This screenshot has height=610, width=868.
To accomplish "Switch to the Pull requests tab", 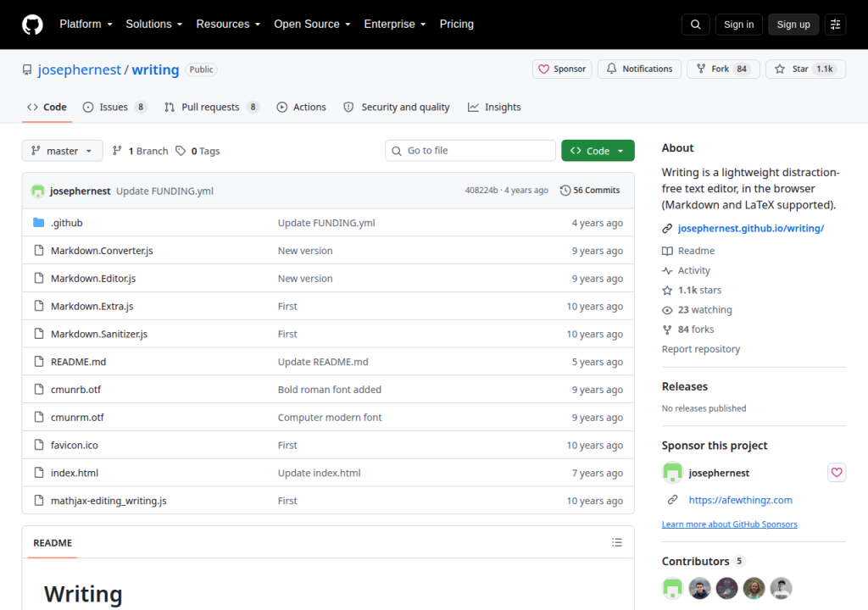I will (211, 108).
